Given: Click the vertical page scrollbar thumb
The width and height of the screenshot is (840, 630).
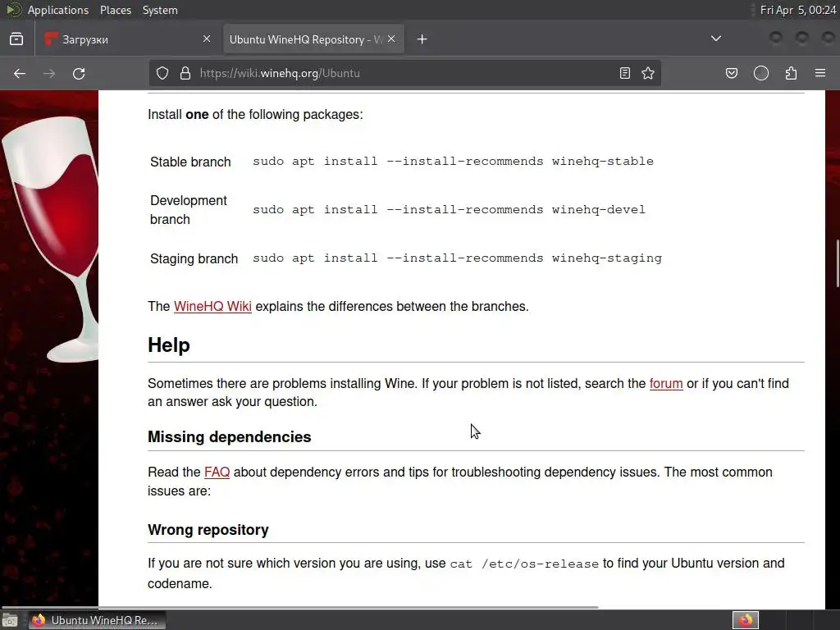Looking at the screenshot, I should (837, 263).
